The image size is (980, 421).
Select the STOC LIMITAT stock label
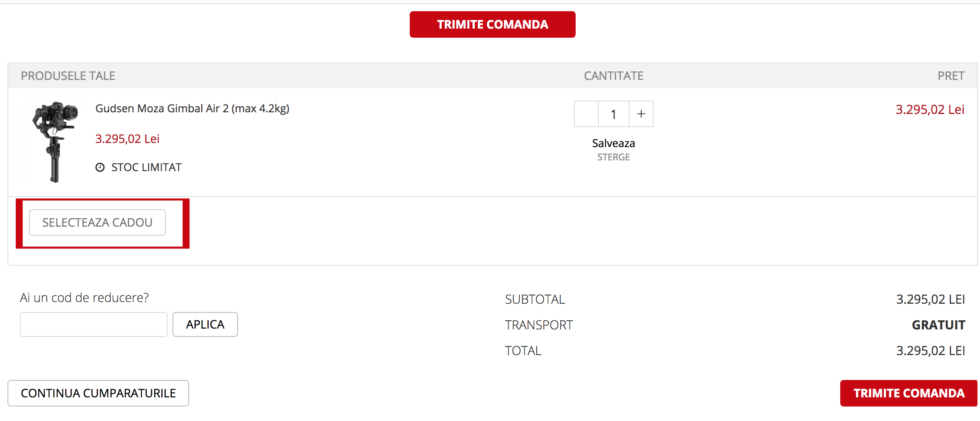(x=146, y=167)
